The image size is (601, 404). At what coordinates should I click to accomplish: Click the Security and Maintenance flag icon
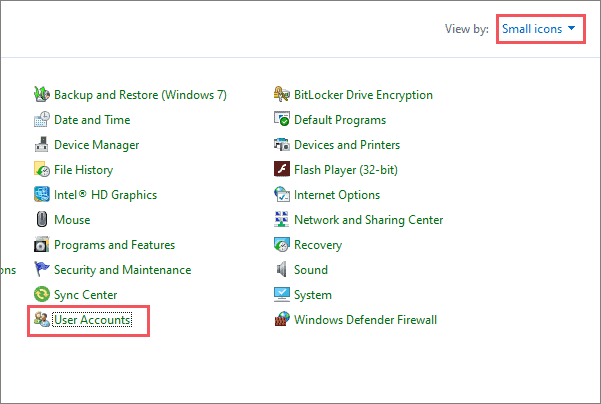pyautogui.click(x=42, y=269)
